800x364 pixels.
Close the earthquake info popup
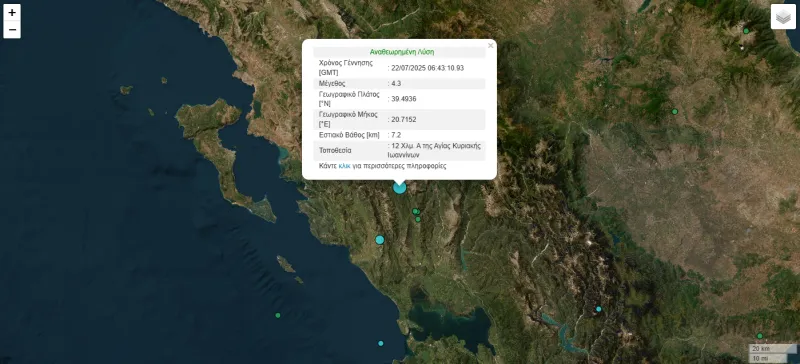(491, 45)
